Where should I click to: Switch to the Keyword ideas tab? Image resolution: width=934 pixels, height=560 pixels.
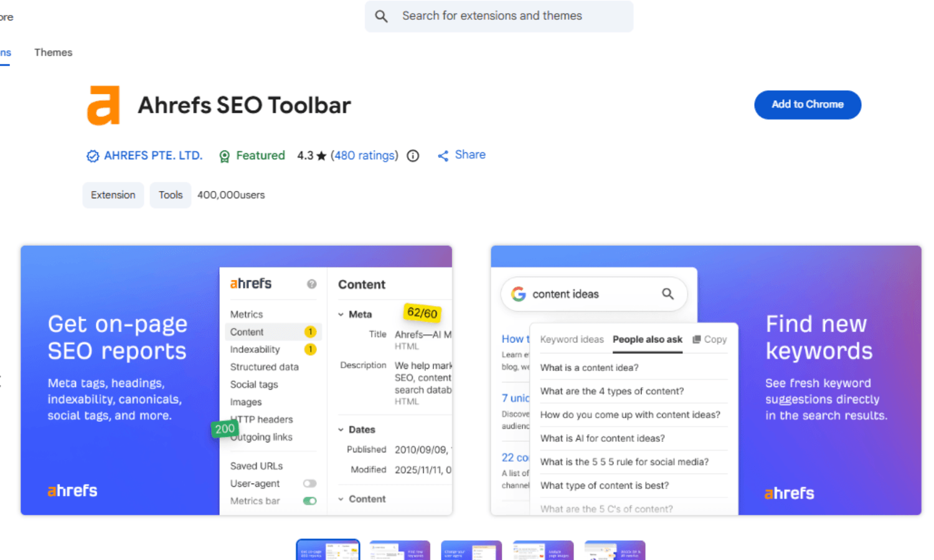pyautogui.click(x=572, y=339)
